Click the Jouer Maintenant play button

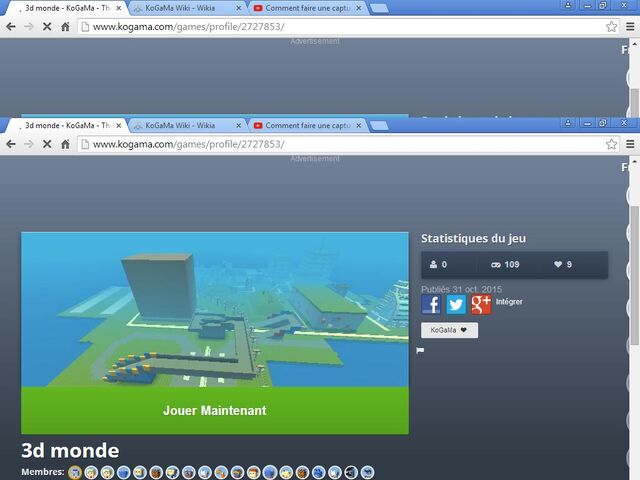pyautogui.click(x=215, y=410)
